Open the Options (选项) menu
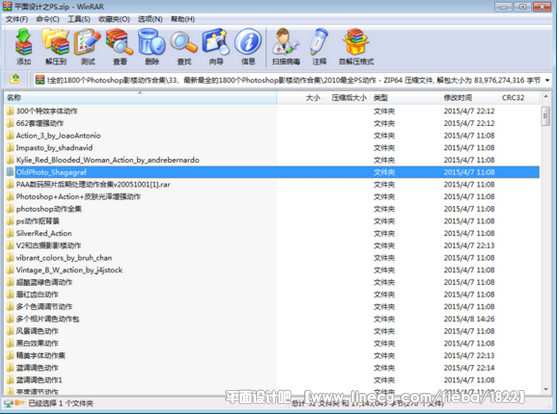559x414 pixels. pyautogui.click(x=150, y=19)
